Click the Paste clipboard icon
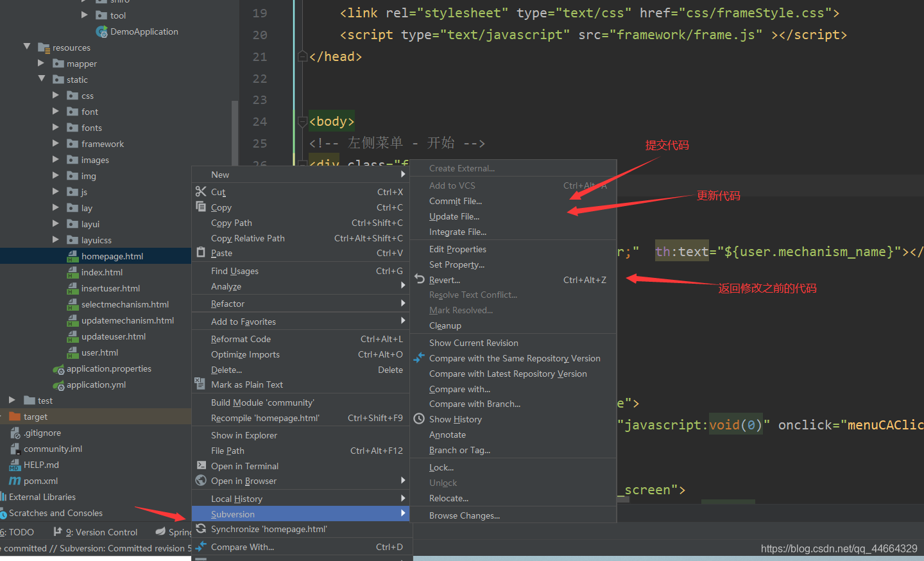924x561 pixels. coord(201,253)
